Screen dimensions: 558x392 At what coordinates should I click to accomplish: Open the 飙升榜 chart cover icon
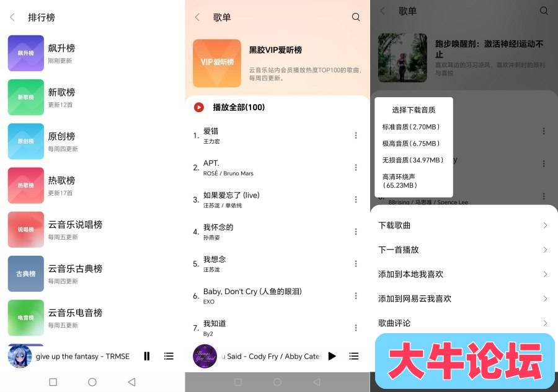[x=26, y=53]
